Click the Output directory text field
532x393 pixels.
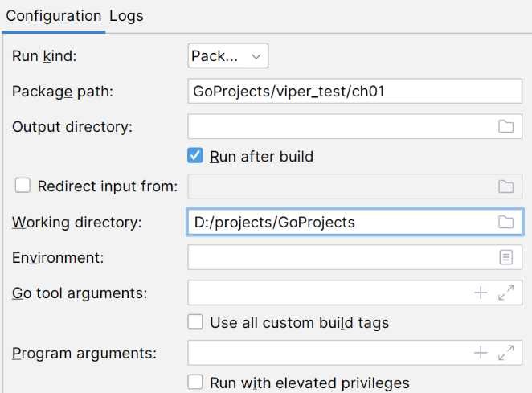[x=342, y=127]
